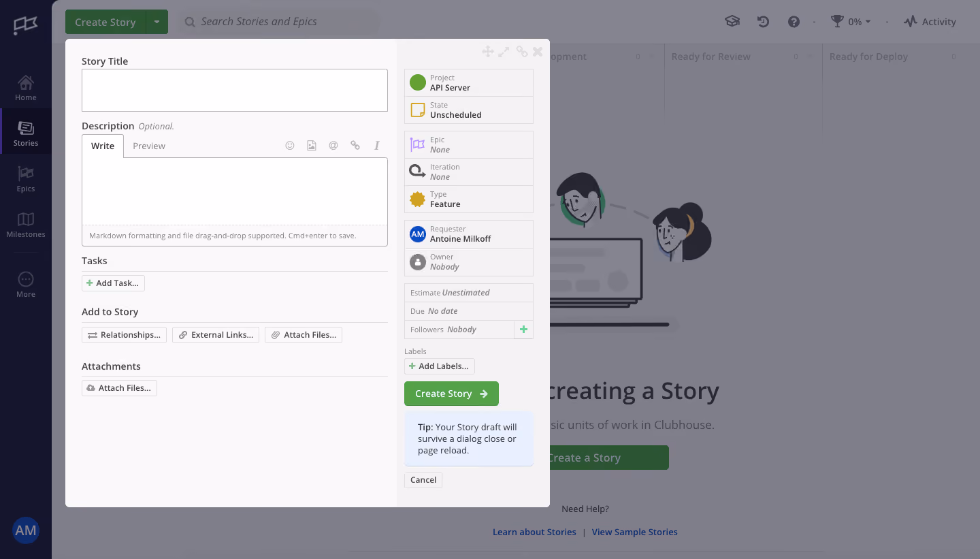Image resolution: width=980 pixels, height=559 pixels.
Task: Open the More sidebar menu
Action: (26, 285)
